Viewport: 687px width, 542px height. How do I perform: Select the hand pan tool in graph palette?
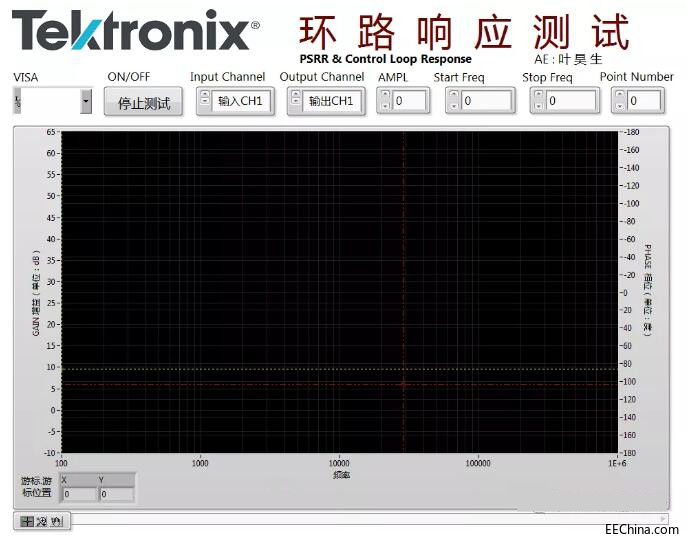(57, 521)
